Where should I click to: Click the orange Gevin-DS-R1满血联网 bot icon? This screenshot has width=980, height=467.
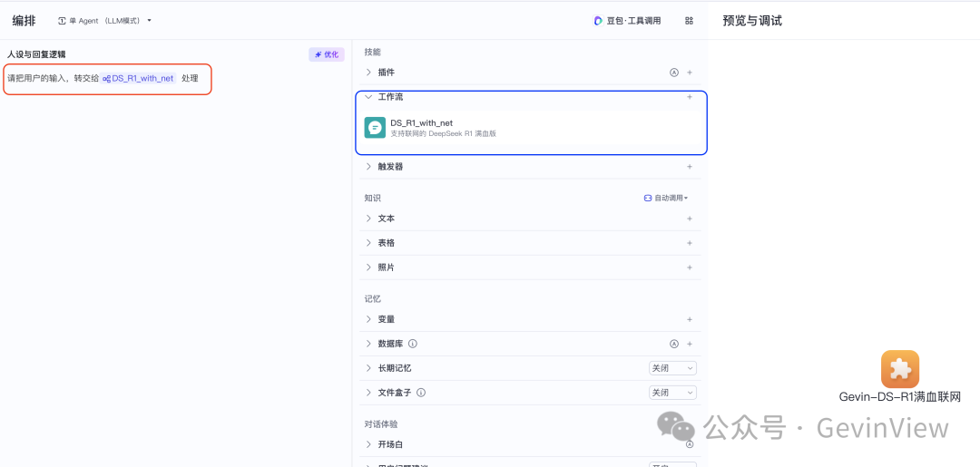tap(900, 369)
